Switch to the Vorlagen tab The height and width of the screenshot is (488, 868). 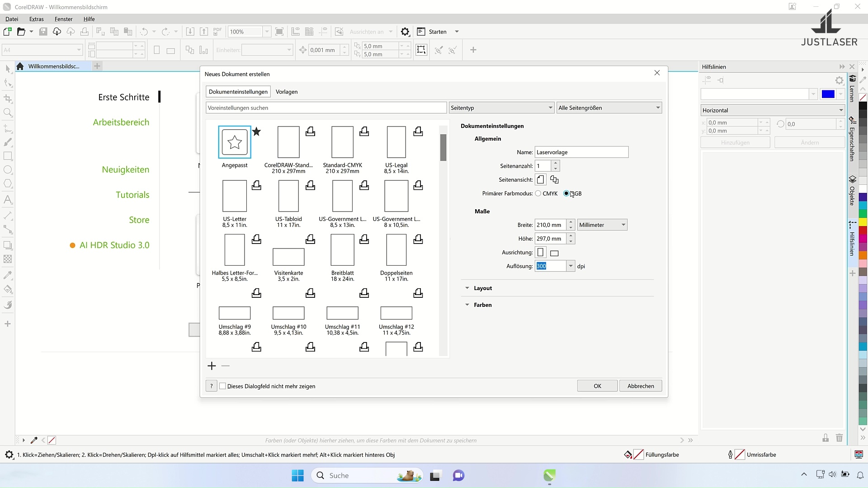pos(286,92)
